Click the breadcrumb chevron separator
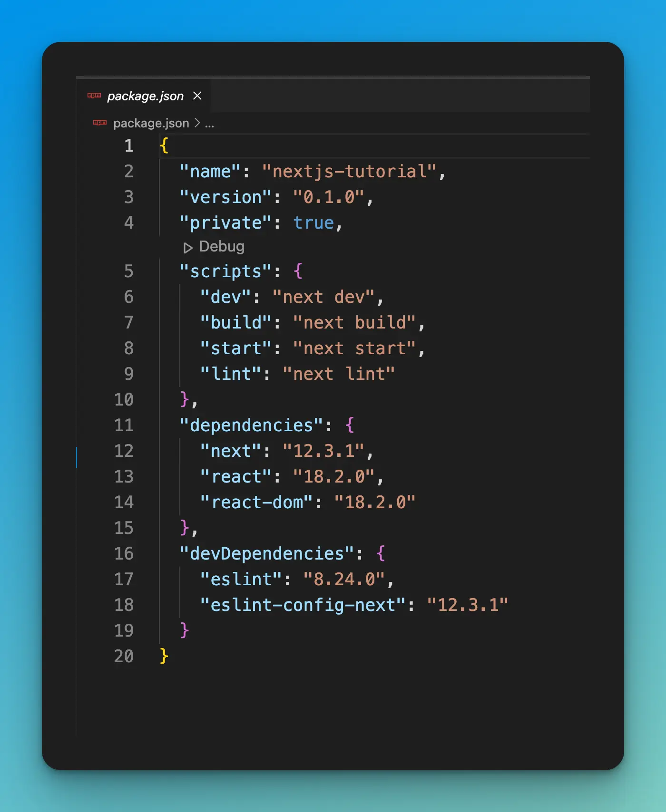 [197, 123]
